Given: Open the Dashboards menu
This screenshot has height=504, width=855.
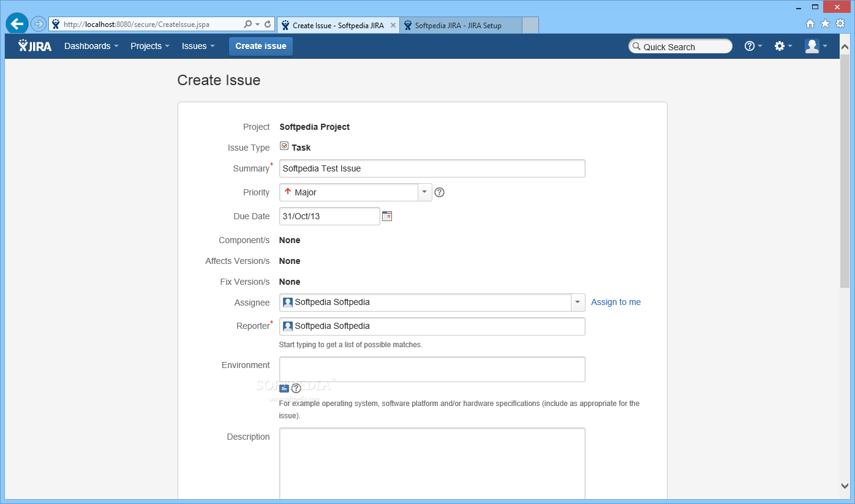Looking at the screenshot, I should coord(91,46).
